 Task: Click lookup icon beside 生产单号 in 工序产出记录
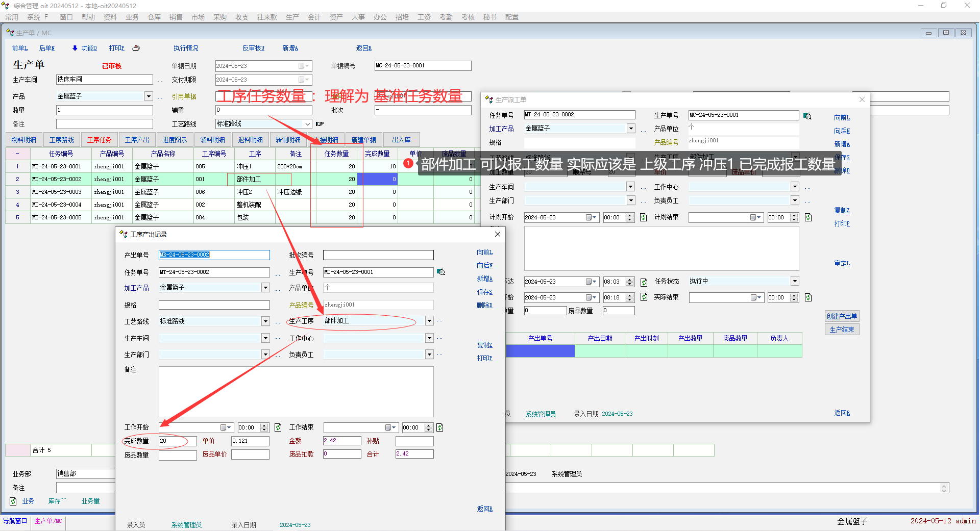tap(441, 272)
